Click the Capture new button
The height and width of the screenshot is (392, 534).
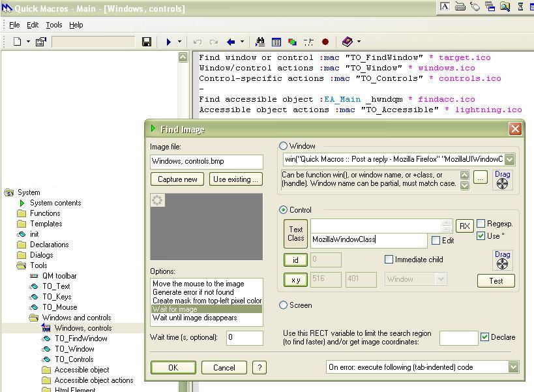pyautogui.click(x=177, y=179)
